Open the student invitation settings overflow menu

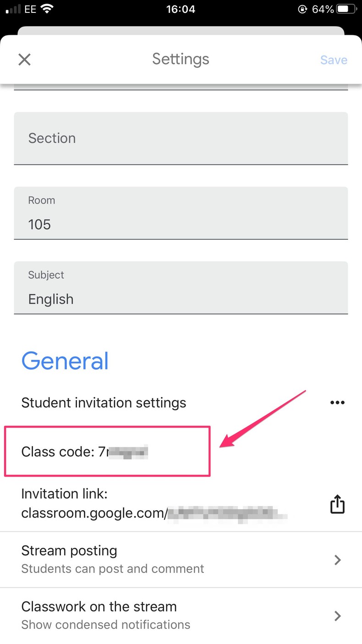click(337, 402)
